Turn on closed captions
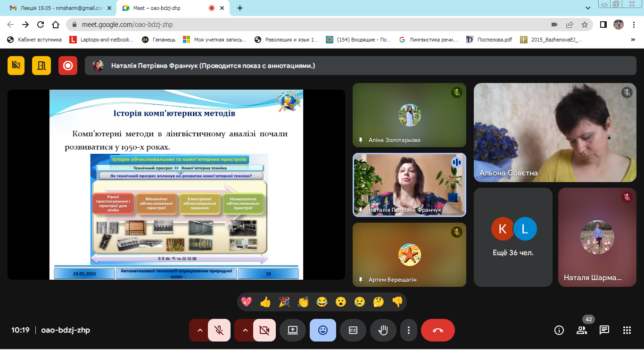Viewport: 644px width, 350px height. pos(353,330)
